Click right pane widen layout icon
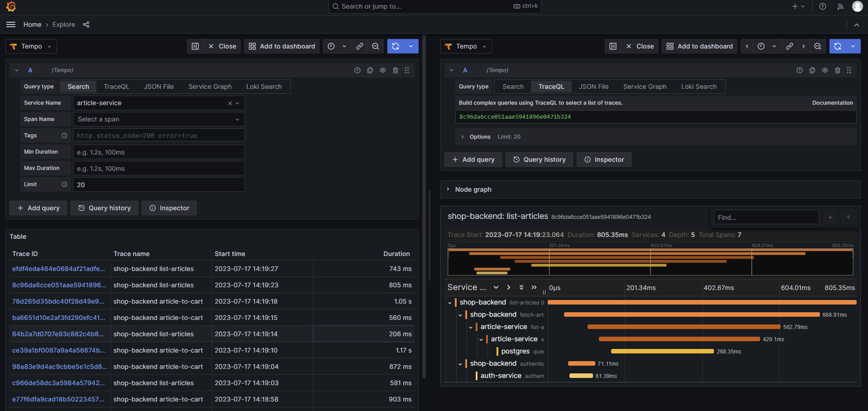Viewport: 868px width, 411px height. [x=613, y=46]
